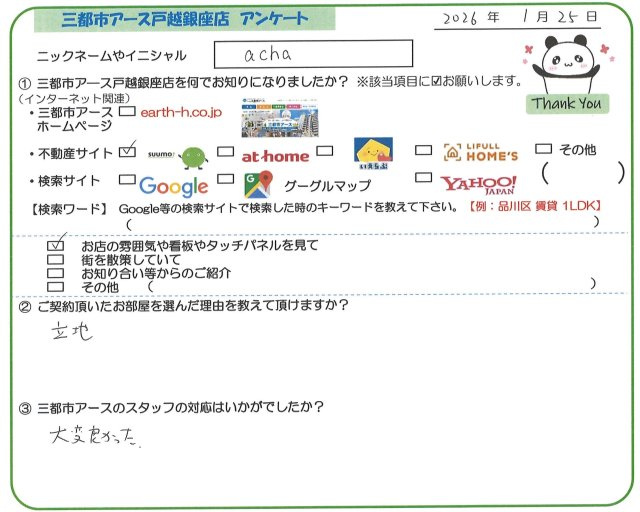Uncheck the お店の雰囲気や看板 checkbox
This screenshot has height=512, width=640.
56,245
